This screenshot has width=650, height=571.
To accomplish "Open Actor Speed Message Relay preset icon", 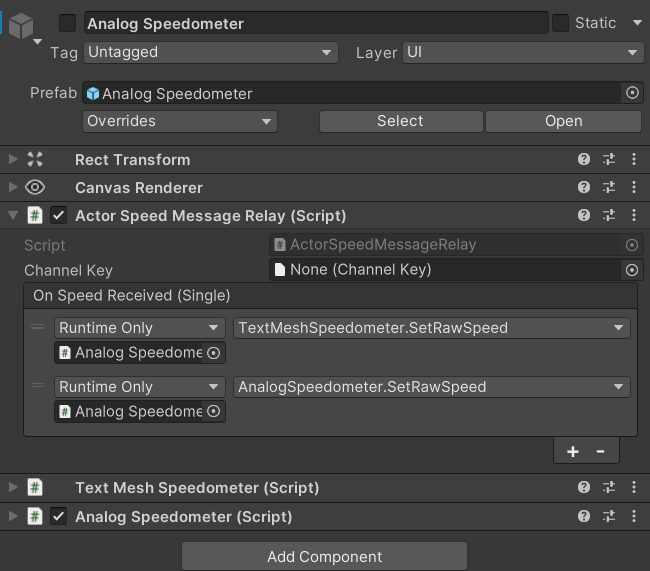I will pyautogui.click(x=609, y=215).
